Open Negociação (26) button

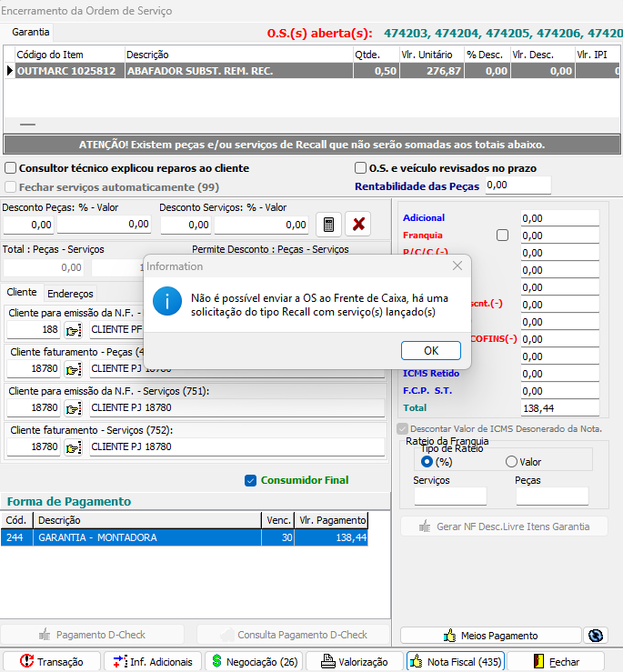(254, 661)
